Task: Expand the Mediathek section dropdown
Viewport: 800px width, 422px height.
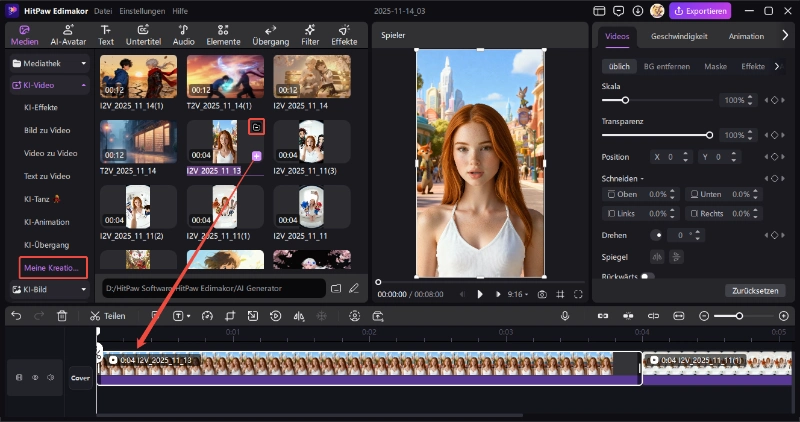Action: pos(84,63)
